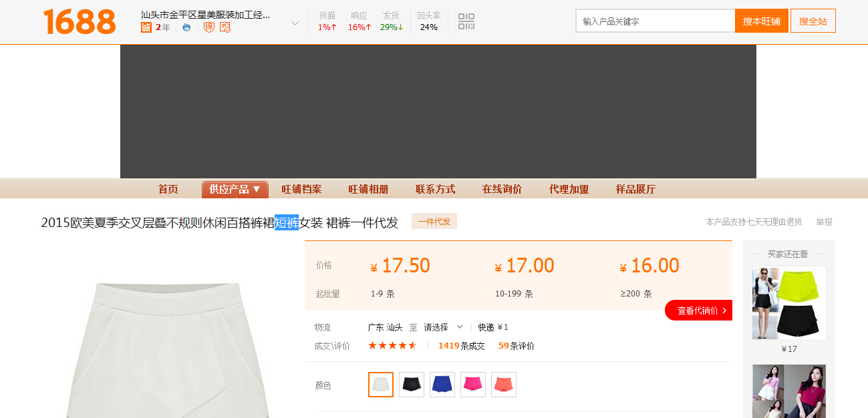Open the 供应产品 dropdown menu
868x418 pixels.
coord(235,189)
